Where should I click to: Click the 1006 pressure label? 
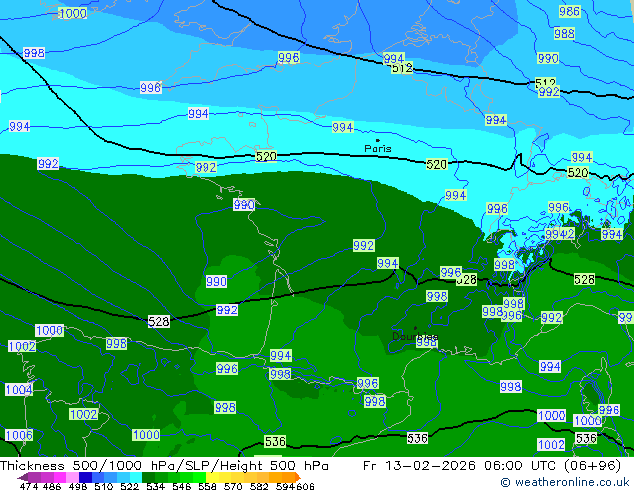click(19, 435)
